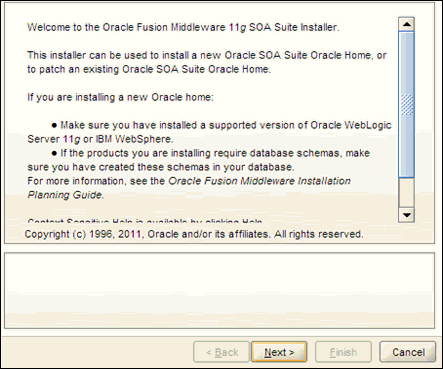Click 'This installer can be used' sentence
Image resolution: width=443 pixels, height=369 pixels.
pos(207,55)
